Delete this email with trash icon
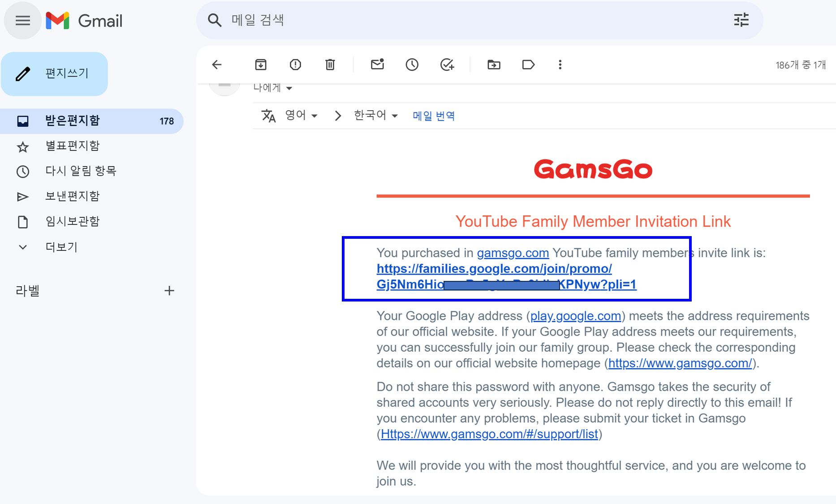Screen dimensions: 836x504 [x=330, y=65]
